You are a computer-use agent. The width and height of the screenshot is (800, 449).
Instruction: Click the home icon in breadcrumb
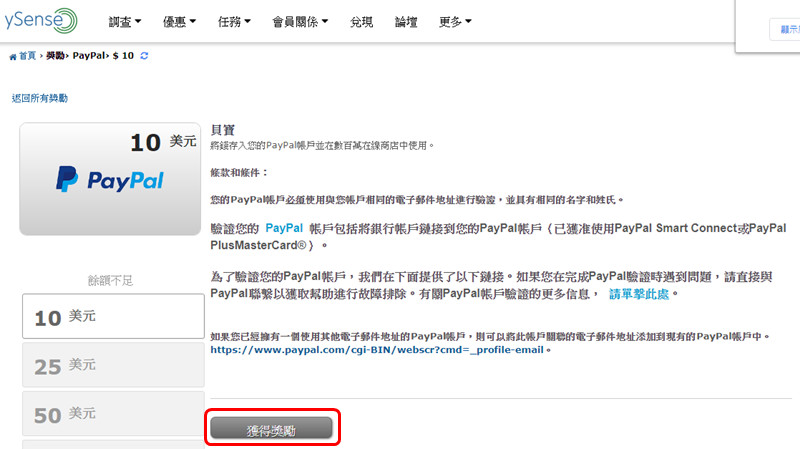coord(13,57)
